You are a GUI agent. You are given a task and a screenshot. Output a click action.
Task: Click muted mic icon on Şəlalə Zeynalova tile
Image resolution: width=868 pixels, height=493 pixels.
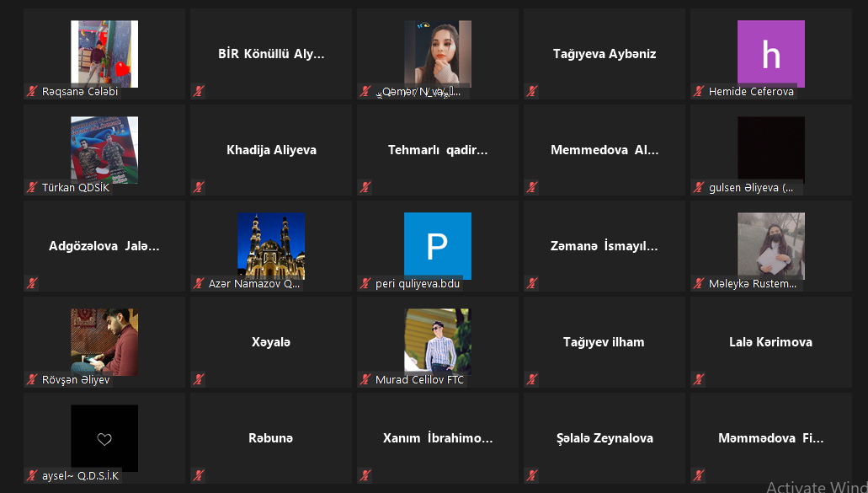click(532, 475)
